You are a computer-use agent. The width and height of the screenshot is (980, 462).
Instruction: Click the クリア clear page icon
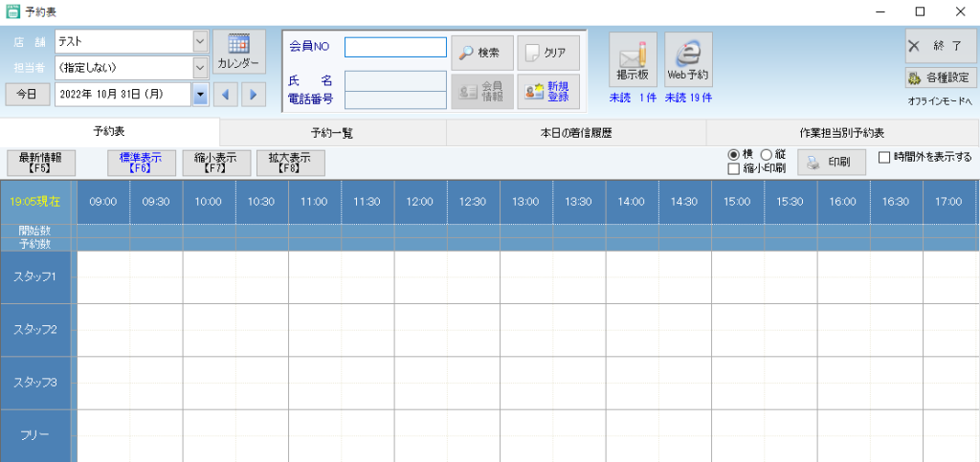548,53
